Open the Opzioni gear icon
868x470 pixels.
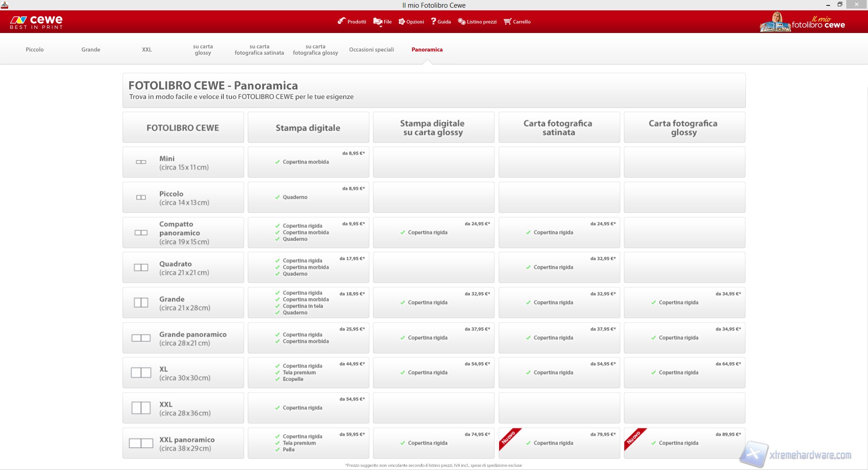coord(401,22)
